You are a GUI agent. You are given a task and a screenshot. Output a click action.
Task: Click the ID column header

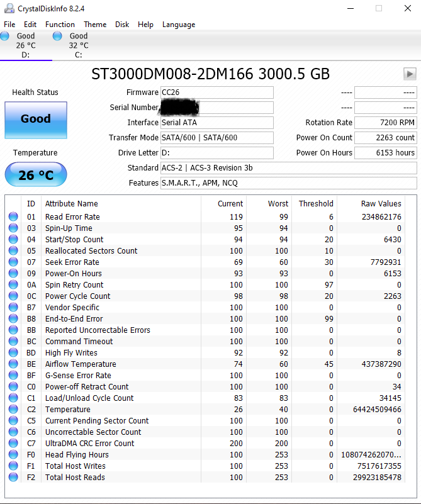tap(31, 204)
